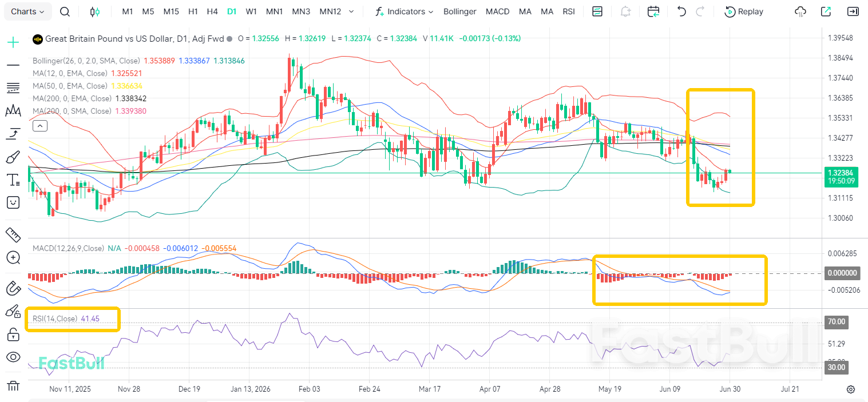The width and height of the screenshot is (868, 402).
Task: Toggle magnet snap mode
Action: coord(13,288)
